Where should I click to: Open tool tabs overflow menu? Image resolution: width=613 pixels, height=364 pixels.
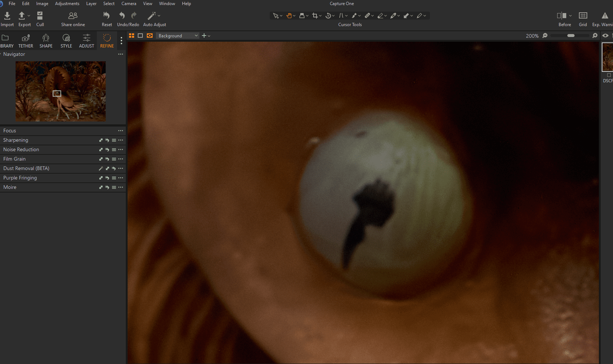(121, 41)
